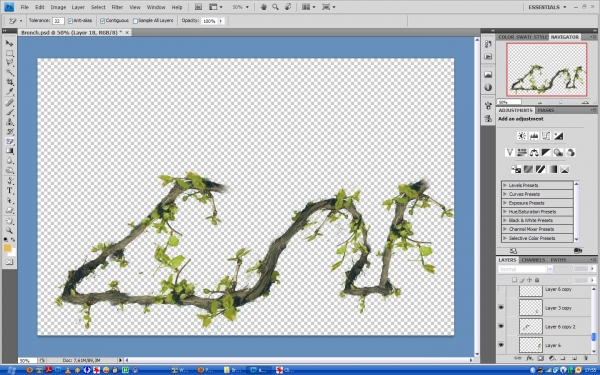Hide Layer 6 visibility eye

501,345
